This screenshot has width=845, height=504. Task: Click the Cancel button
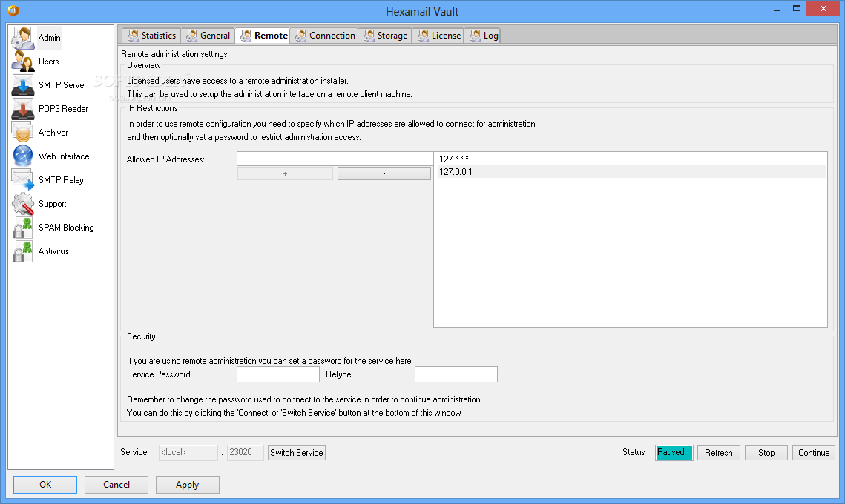[x=116, y=485]
